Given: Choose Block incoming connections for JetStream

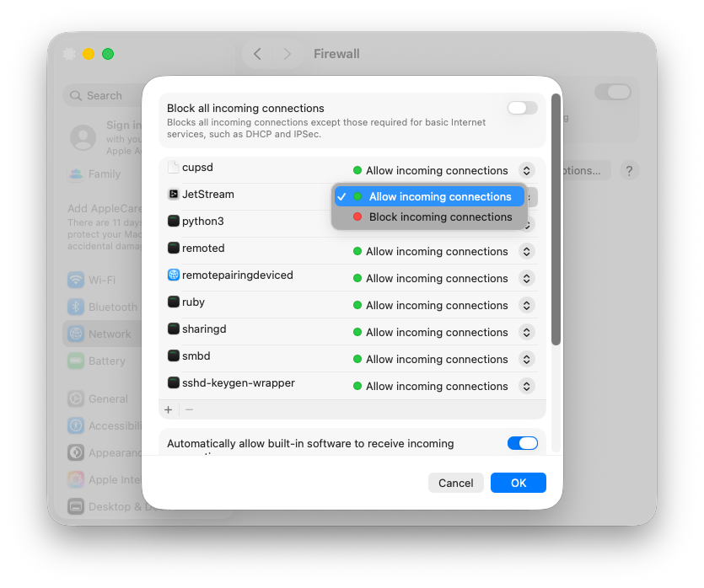Looking at the screenshot, I should 429,217.
